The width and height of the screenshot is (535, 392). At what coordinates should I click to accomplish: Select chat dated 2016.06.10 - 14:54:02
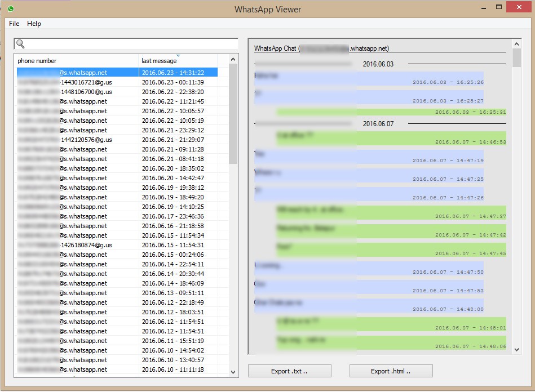pyautogui.click(x=117, y=350)
